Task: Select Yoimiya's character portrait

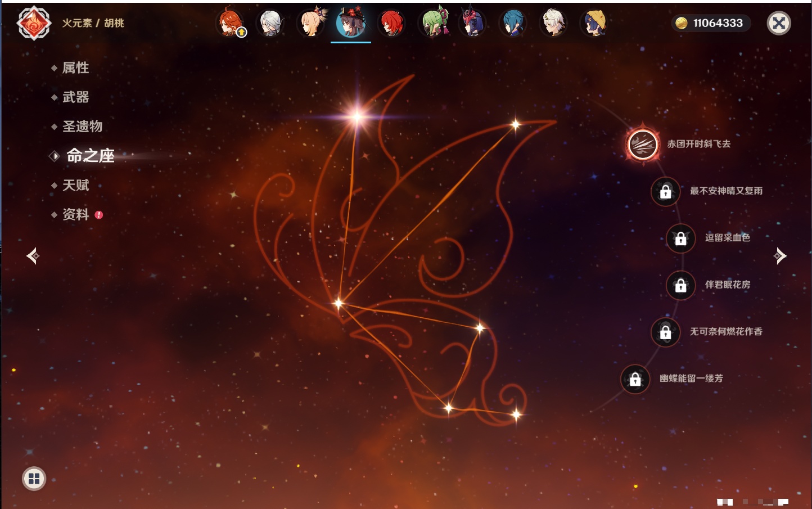Action: click(311, 24)
